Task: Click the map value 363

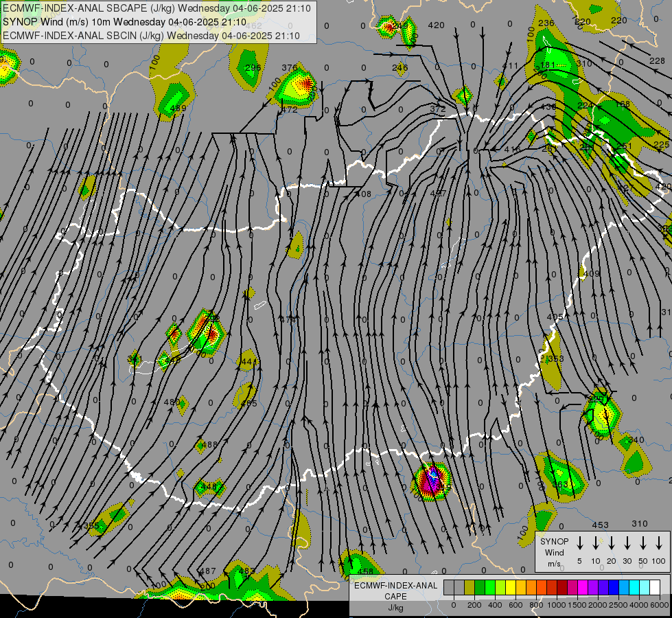Action: (560, 485)
